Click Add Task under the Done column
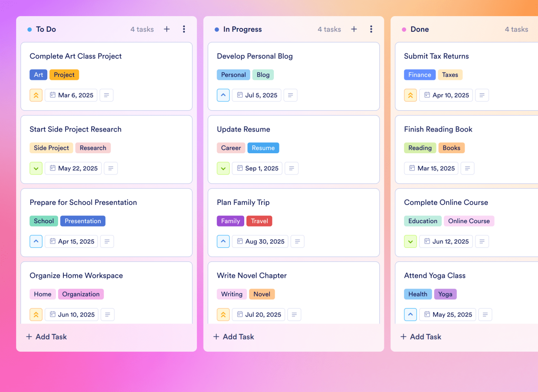 420,336
